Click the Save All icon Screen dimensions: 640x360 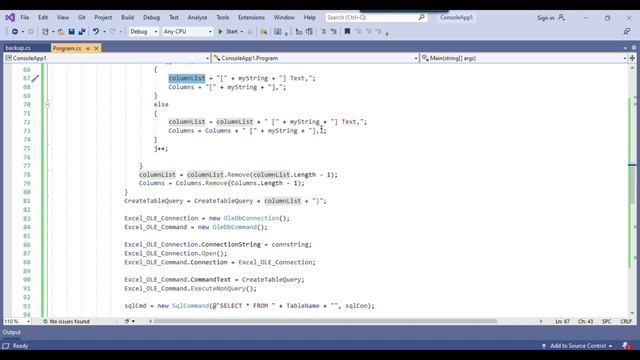click(82, 31)
